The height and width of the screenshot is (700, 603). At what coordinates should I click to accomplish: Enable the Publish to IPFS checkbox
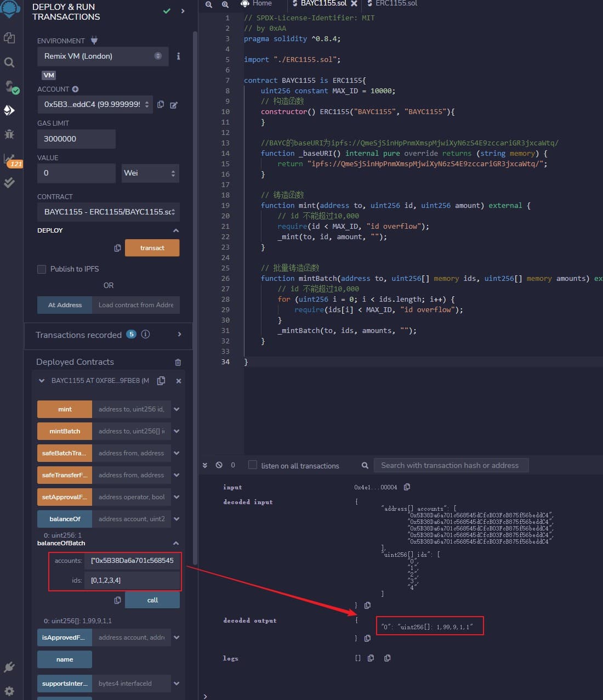42,269
